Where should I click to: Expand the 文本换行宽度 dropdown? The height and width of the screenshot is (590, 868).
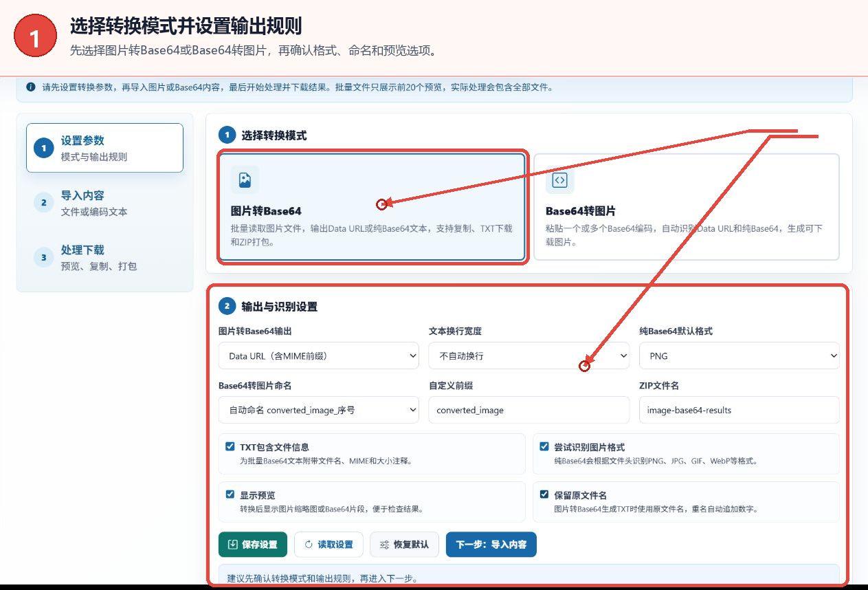[x=529, y=356]
